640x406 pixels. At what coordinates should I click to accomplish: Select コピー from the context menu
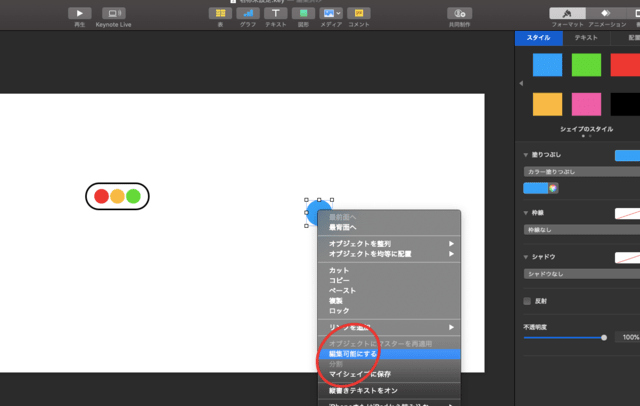coord(340,281)
